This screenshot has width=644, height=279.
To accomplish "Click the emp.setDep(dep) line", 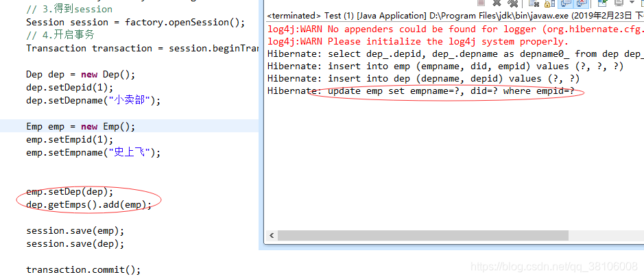I will (69, 192).
